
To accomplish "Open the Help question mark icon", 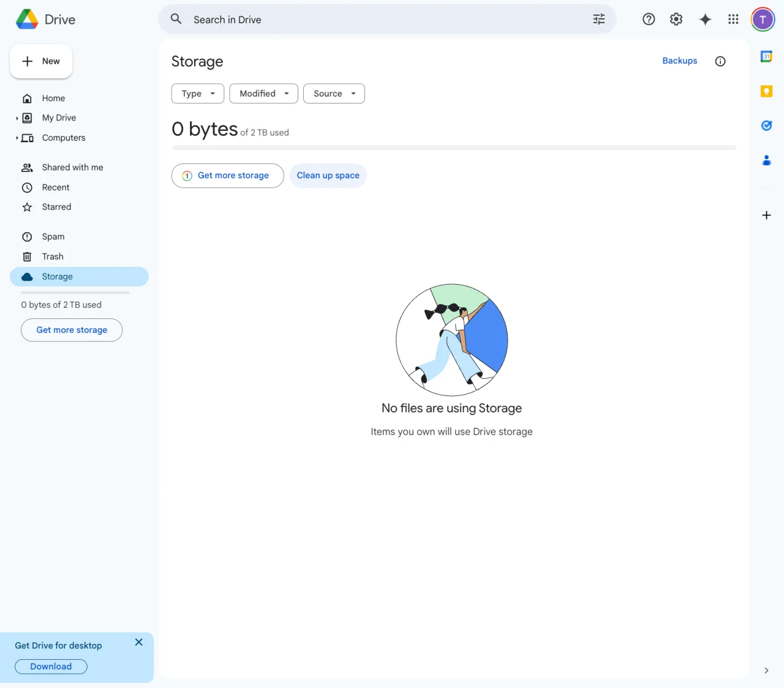I will [x=649, y=19].
